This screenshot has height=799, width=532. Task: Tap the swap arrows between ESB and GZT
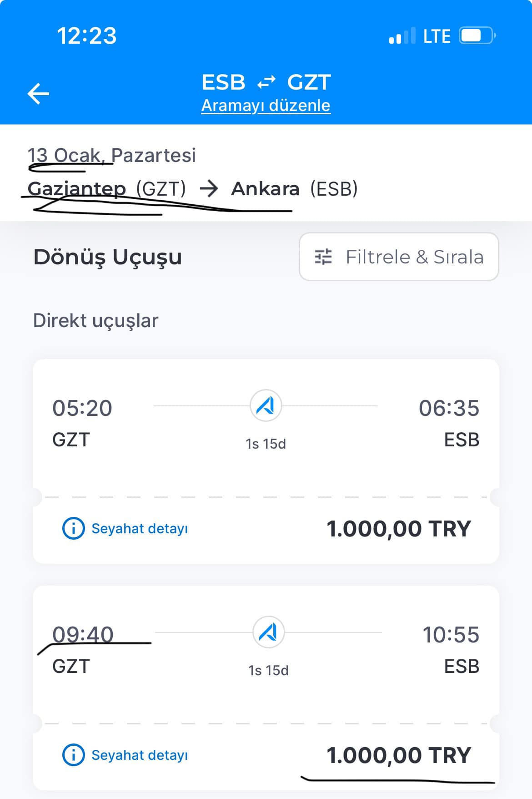click(266, 82)
